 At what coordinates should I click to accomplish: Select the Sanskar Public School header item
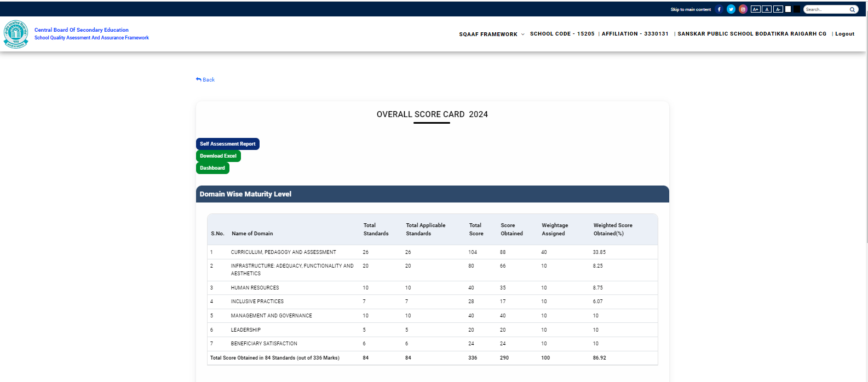(751, 34)
